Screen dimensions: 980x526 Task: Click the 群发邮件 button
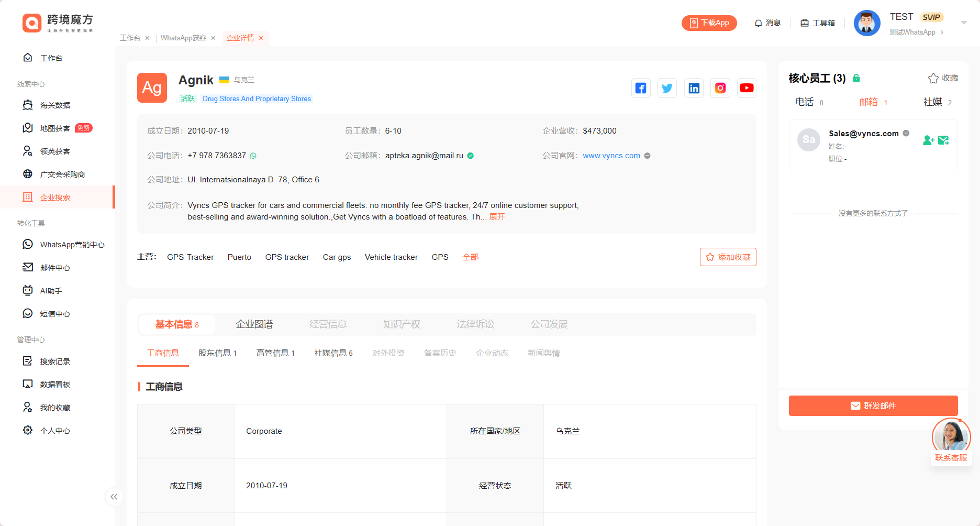873,406
